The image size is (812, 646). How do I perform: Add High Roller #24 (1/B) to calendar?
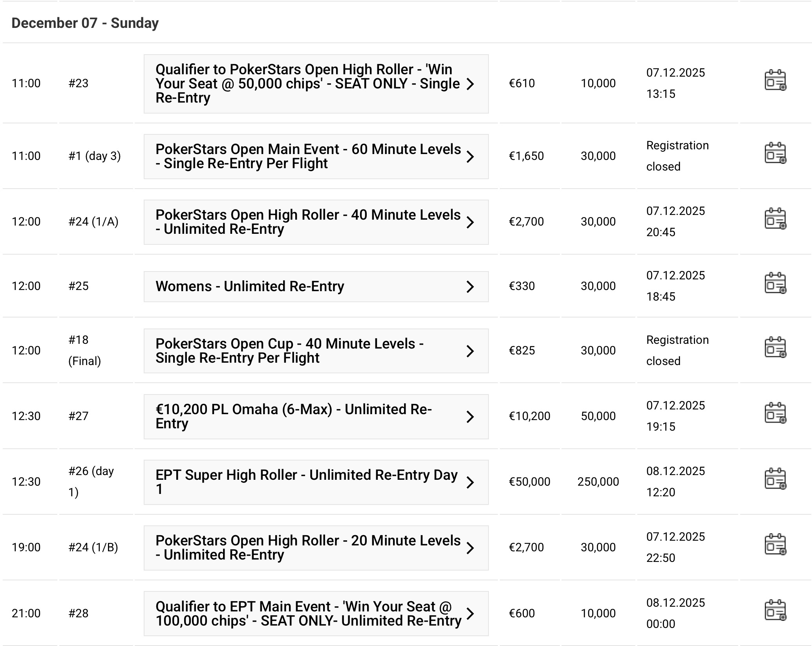775,545
